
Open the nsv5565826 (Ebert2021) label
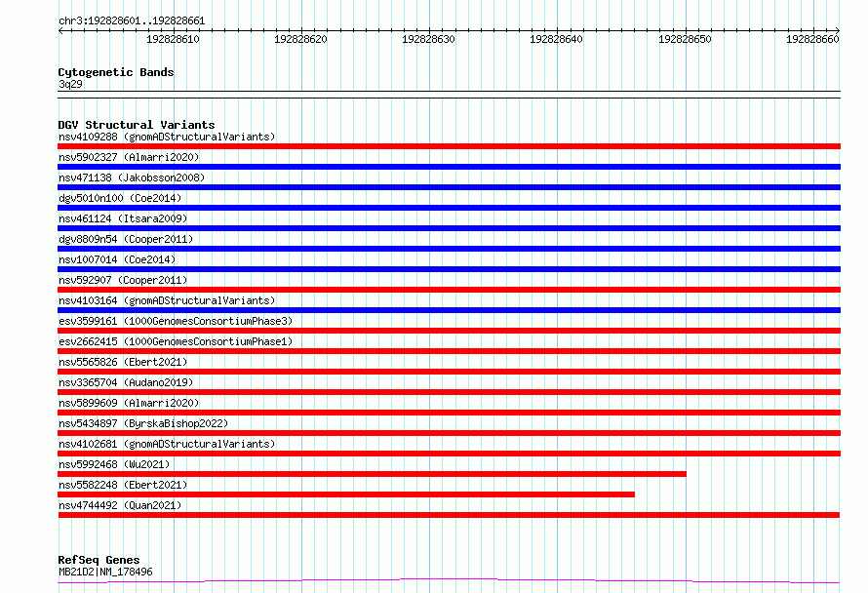point(123,362)
